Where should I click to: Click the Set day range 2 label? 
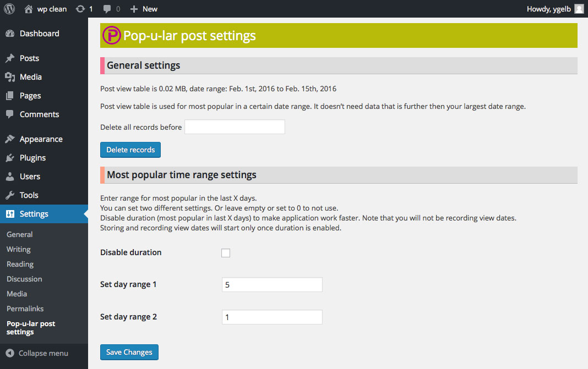pos(129,317)
